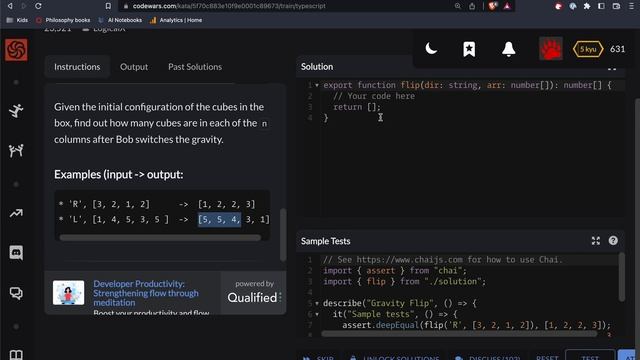The image size is (640, 360).
Task: Open Brave shields lion icon
Action: 492,6
